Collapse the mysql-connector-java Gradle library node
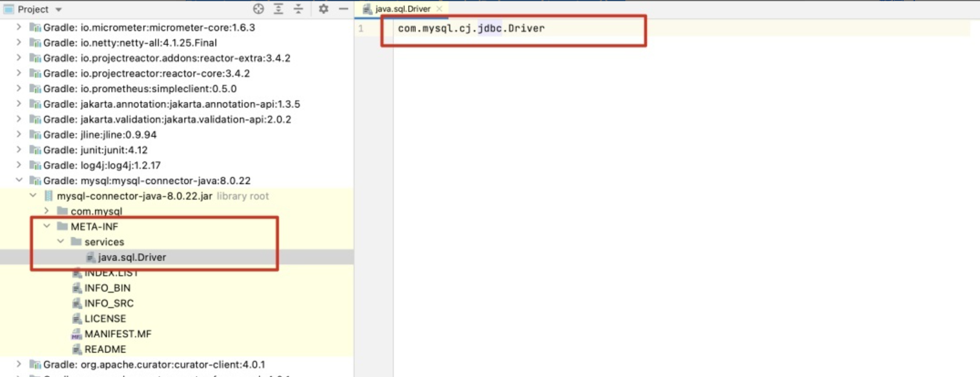 point(19,180)
